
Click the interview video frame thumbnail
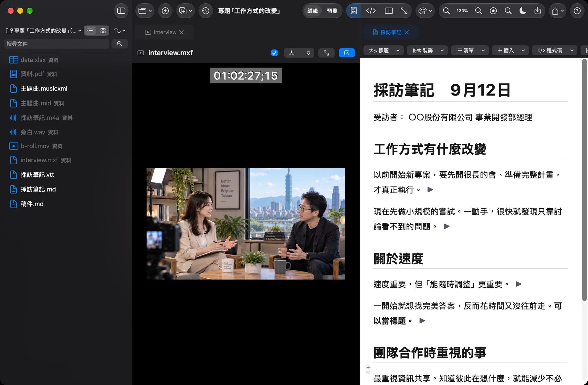[246, 224]
